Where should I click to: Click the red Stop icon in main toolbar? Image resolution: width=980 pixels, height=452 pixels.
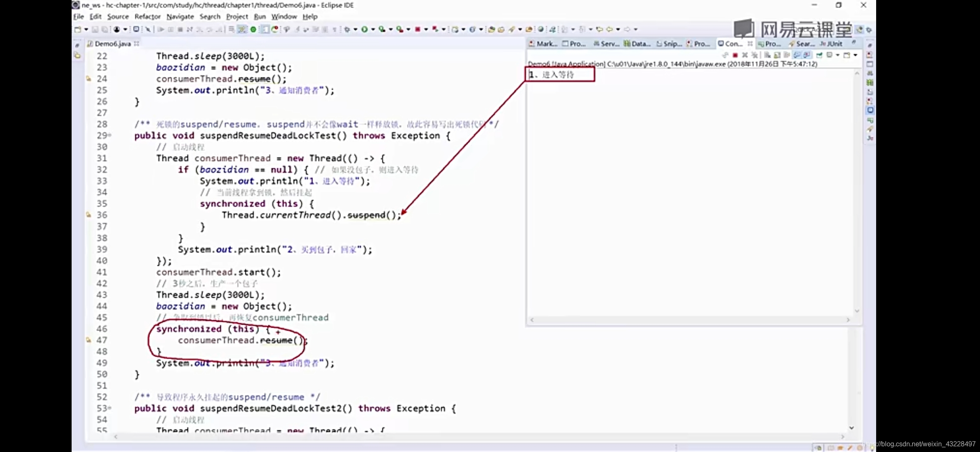pyautogui.click(x=418, y=29)
